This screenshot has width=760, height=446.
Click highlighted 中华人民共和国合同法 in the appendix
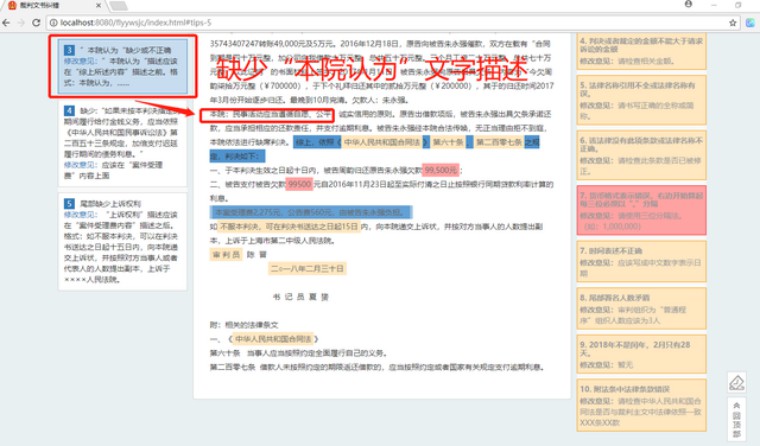click(x=274, y=339)
